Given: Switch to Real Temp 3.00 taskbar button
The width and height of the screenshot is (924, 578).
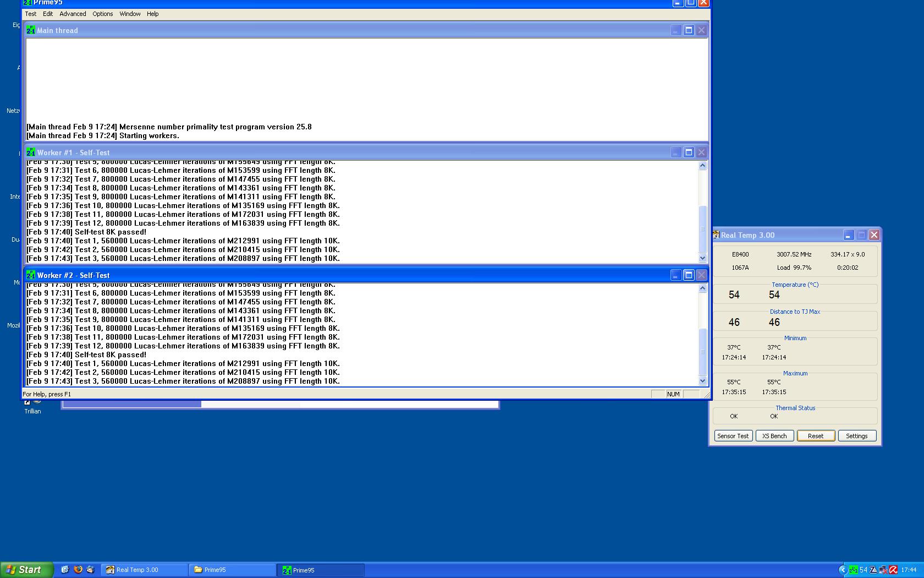Looking at the screenshot, I should (x=145, y=570).
